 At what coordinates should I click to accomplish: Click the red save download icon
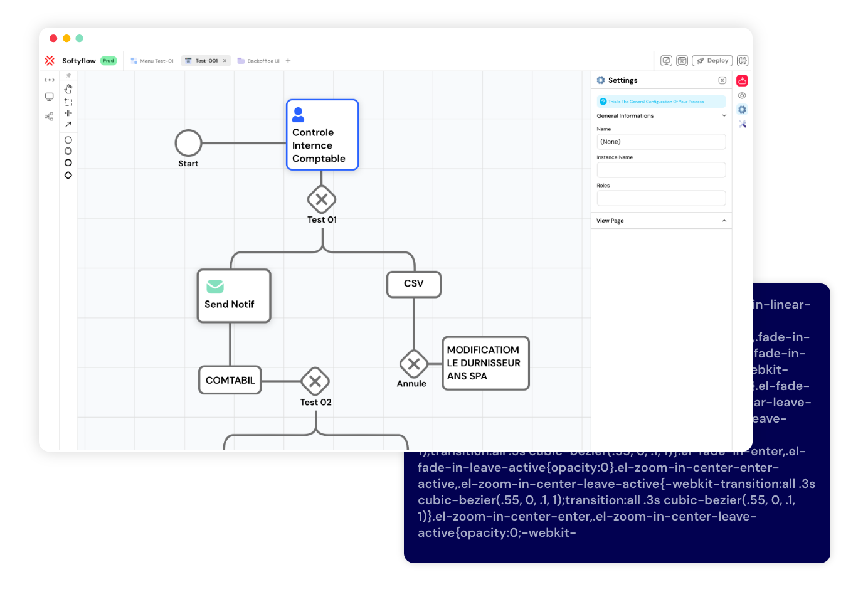(742, 80)
